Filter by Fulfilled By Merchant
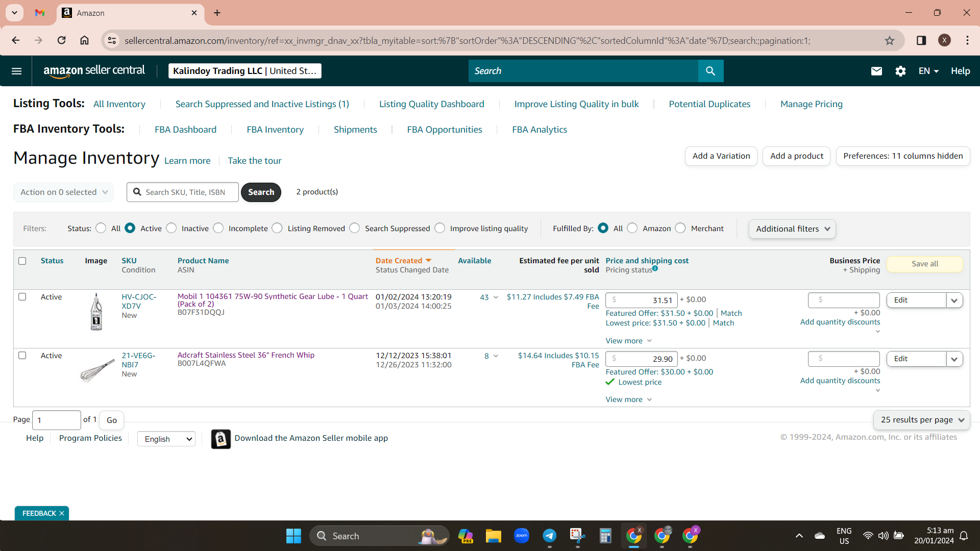The height and width of the screenshot is (551, 980). 680,228
